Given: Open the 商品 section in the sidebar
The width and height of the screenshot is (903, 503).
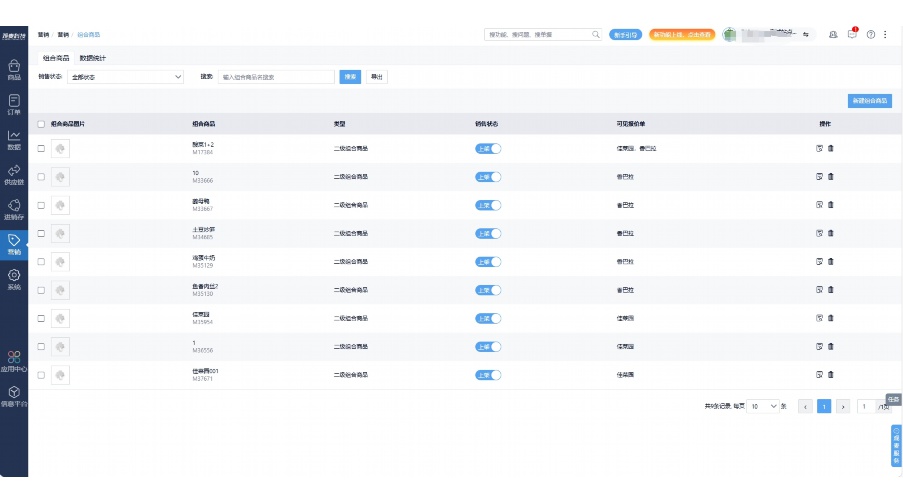Looking at the screenshot, I should point(14,69).
